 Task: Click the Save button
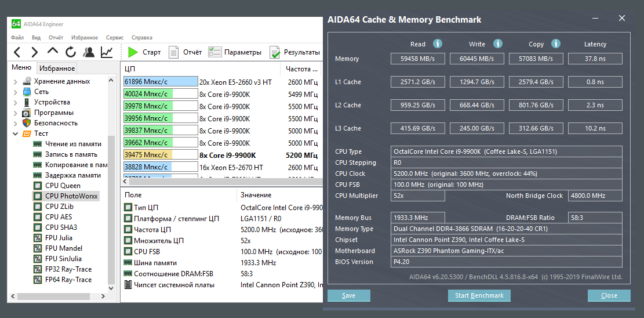click(x=348, y=295)
